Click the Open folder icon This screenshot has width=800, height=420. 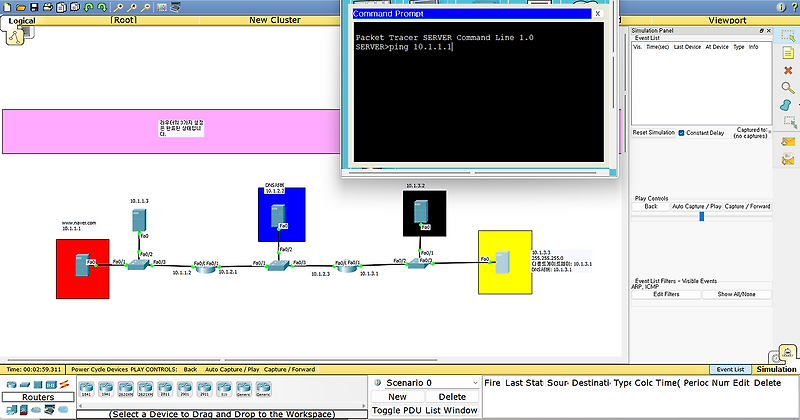[20, 7]
